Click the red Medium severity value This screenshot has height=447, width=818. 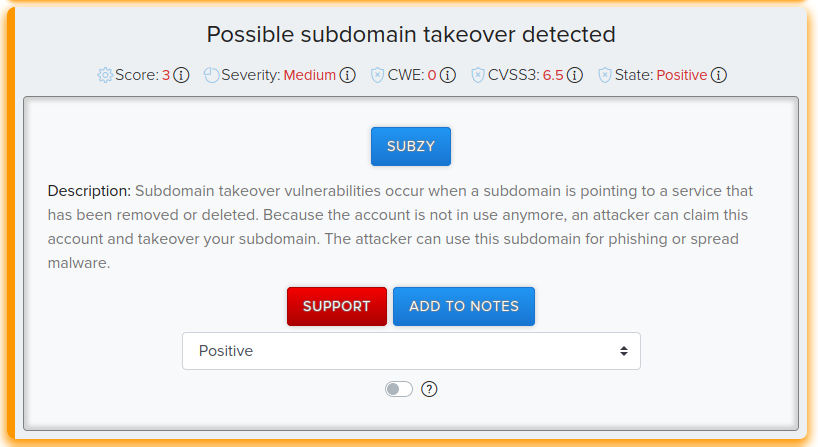click(310, 75)
